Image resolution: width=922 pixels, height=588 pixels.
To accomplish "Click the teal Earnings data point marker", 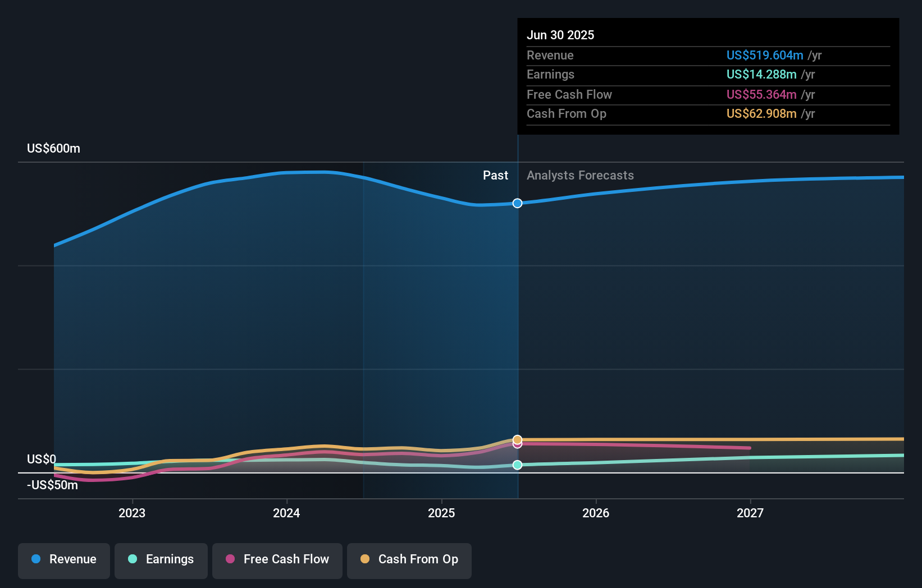I will [x=518, y=465].
